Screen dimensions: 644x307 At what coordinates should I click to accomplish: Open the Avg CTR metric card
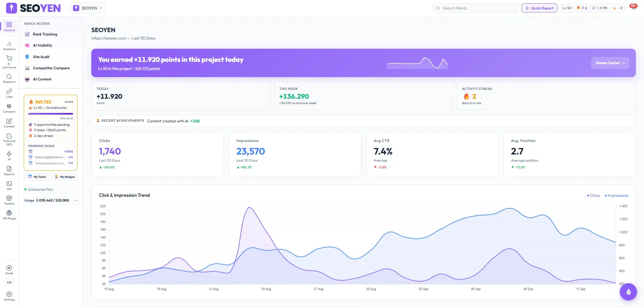click(x=432, y=154)
